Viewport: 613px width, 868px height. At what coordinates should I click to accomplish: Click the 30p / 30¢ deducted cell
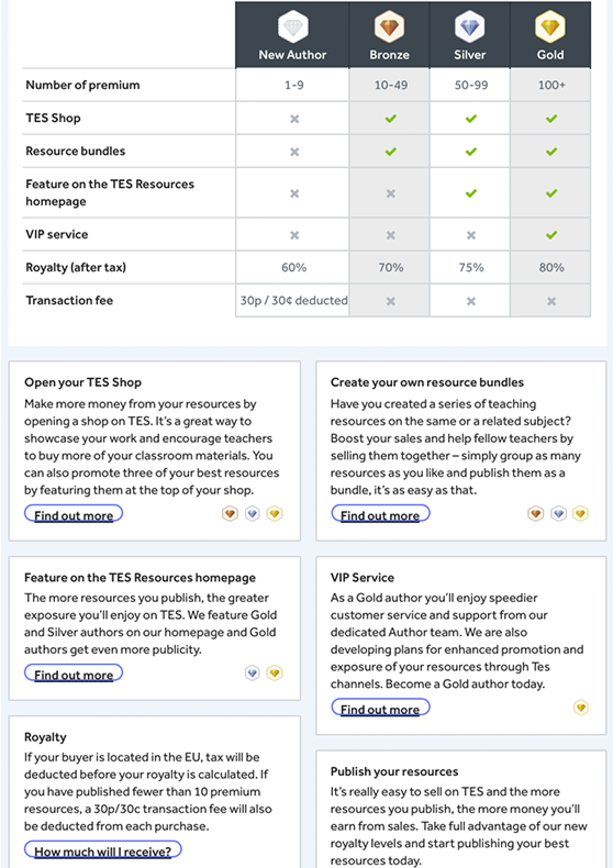293,301
